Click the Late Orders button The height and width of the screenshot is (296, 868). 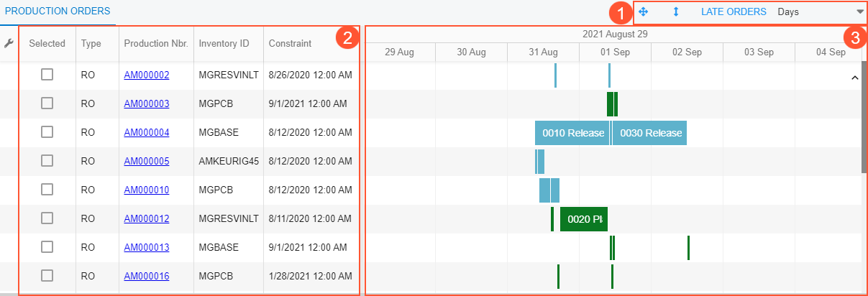[734, 11]
